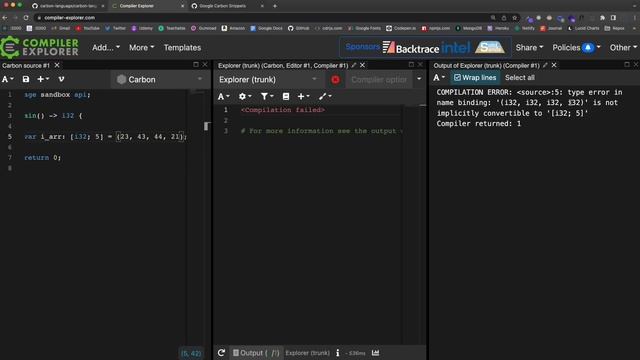Viewport: 640px width, 360px height.
Task: Click Select all in output pane
Action: [x=520, y=78]
